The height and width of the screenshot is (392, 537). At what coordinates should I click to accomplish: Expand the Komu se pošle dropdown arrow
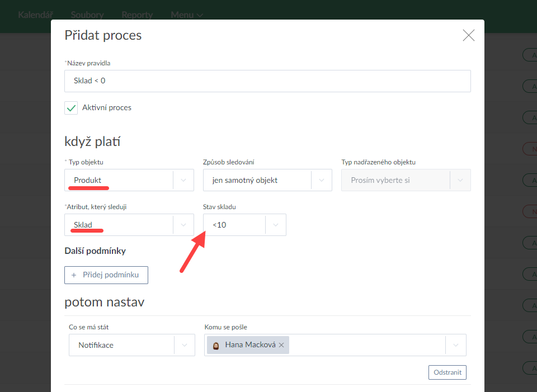click(455, 346)
